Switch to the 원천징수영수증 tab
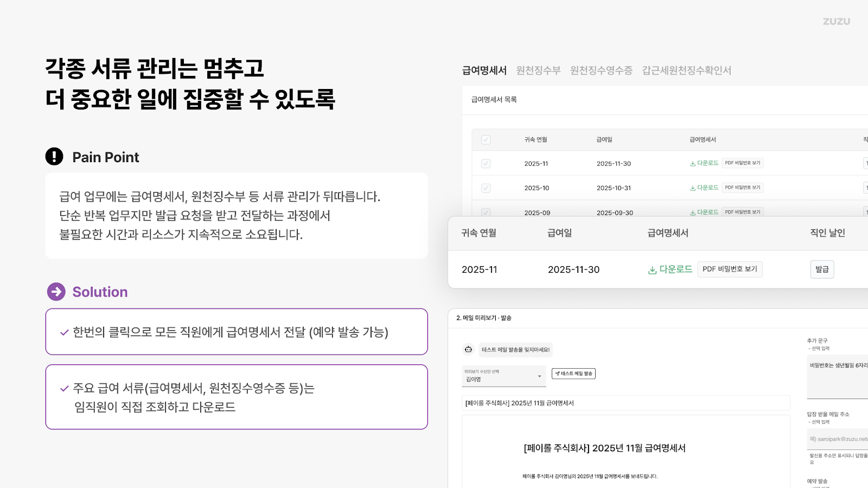868x488 pixels. click(601, 70)
